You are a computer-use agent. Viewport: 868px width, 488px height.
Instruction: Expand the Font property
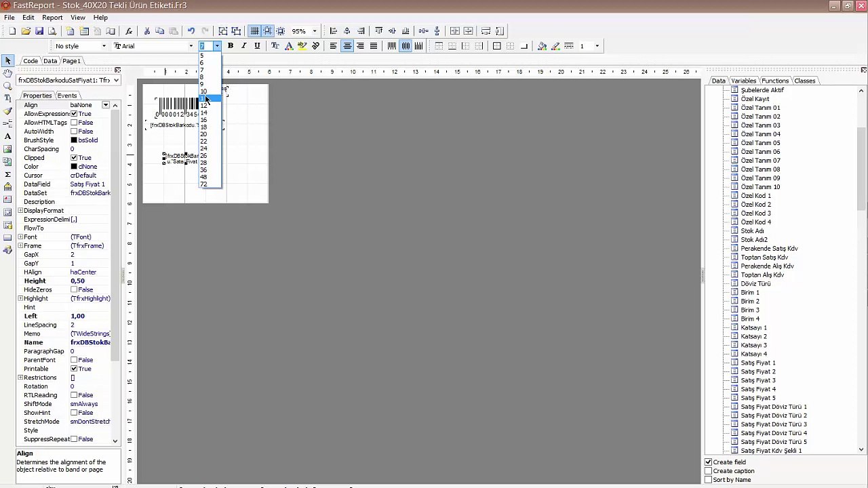pos(20,237)
